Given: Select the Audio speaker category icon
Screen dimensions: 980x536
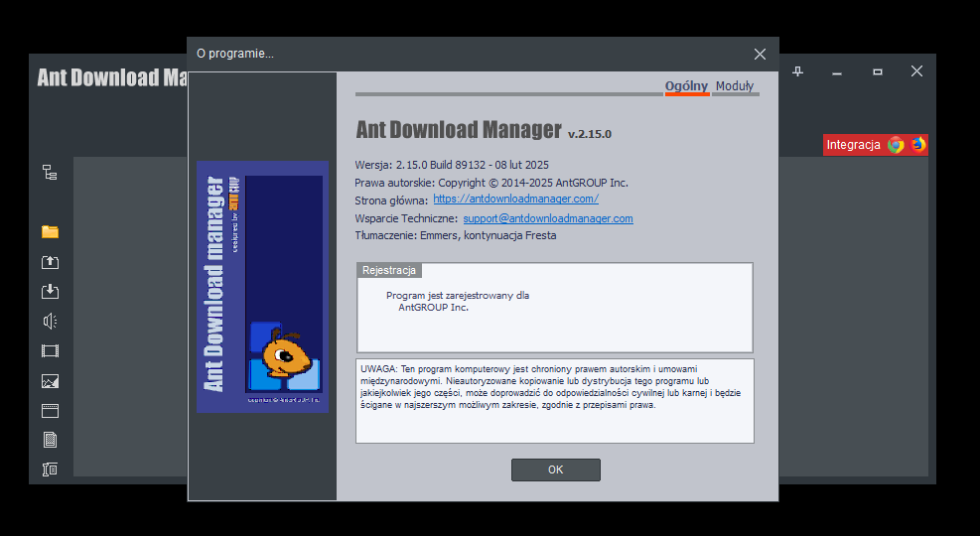Looking at the screenshot, I should click(50, 321).
